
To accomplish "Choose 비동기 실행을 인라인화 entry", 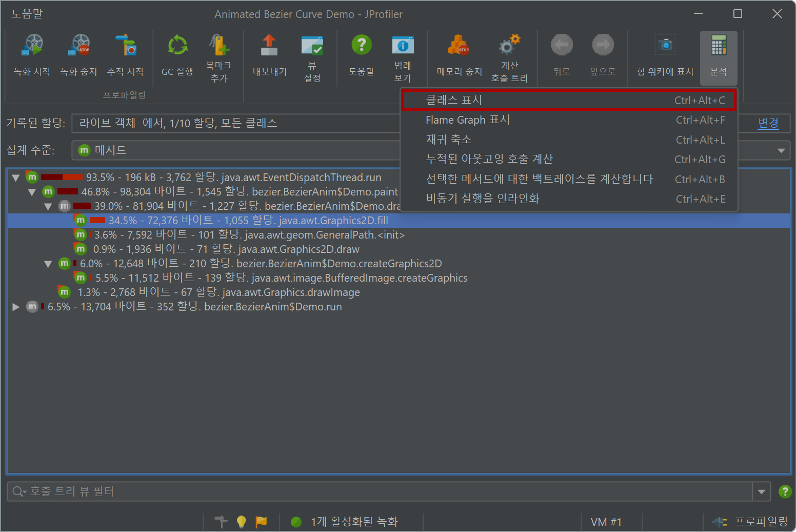I will (x=569, y=199).
